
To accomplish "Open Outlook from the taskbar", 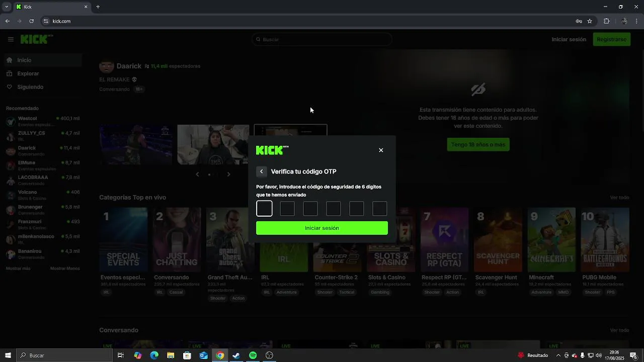I will pos(203,355).
